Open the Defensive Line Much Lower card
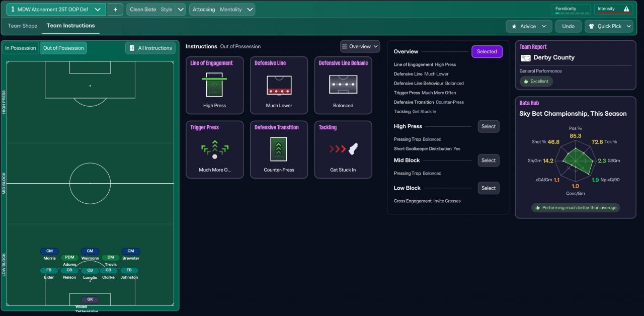The width and height of the screenshot is (644, 316). [x=279, y=85]
